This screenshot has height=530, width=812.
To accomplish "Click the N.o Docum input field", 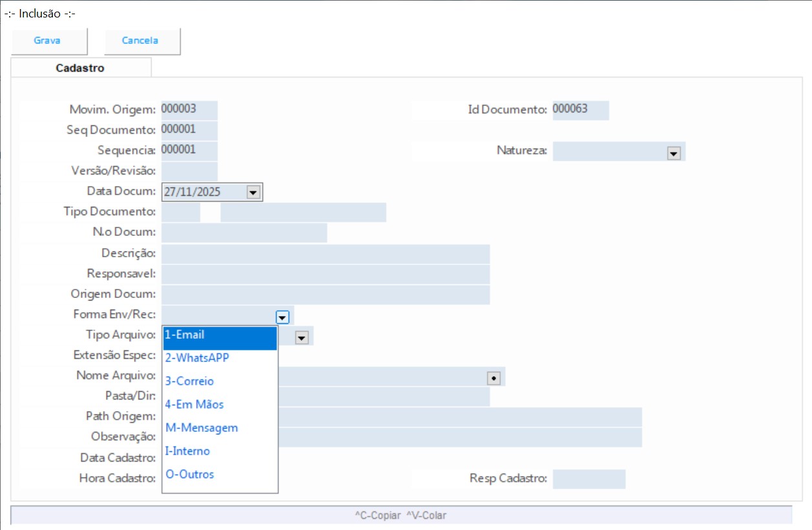I will tap(244, 233).
